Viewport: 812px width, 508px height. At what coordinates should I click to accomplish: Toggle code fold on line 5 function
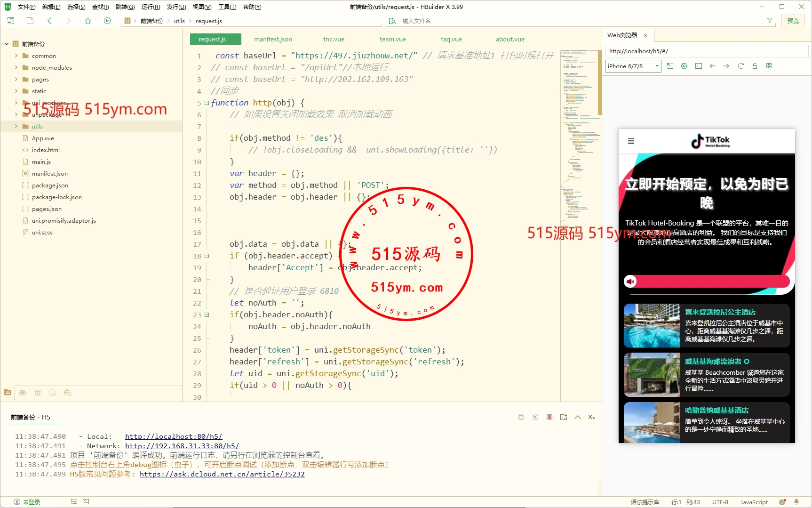tap(207, 103)
